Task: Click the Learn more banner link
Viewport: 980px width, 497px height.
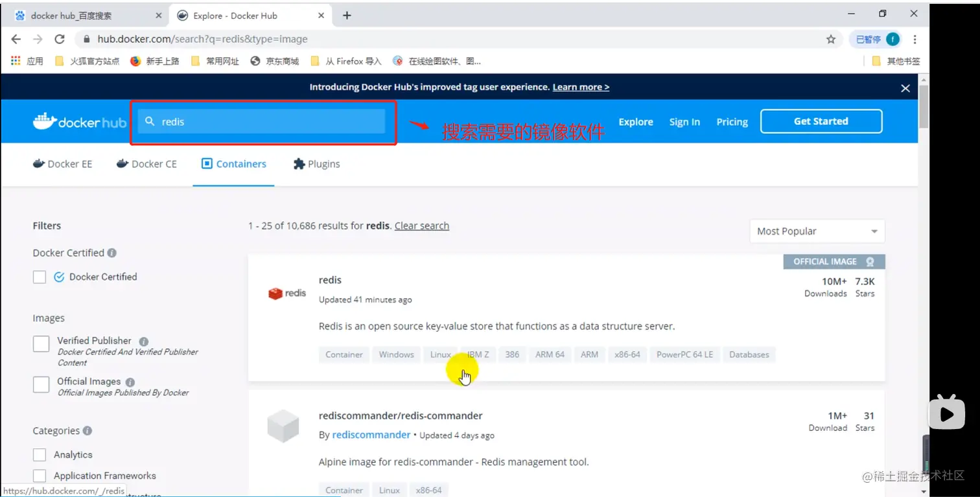Action: coord(581,87)
